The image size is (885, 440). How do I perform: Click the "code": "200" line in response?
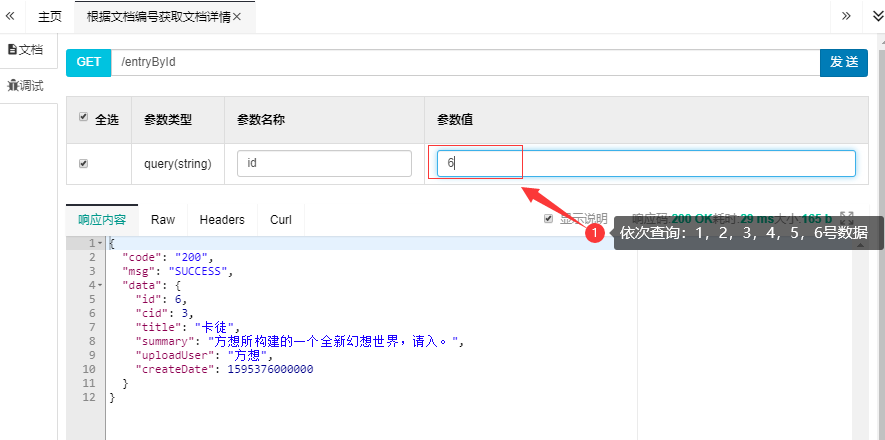click(x=169, y=257)
